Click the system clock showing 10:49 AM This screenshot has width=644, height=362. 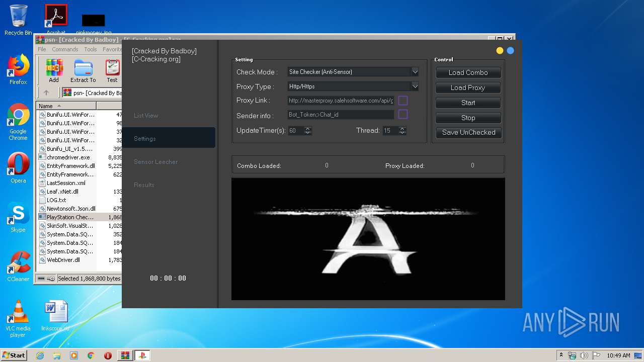click(x=618, y=355)
